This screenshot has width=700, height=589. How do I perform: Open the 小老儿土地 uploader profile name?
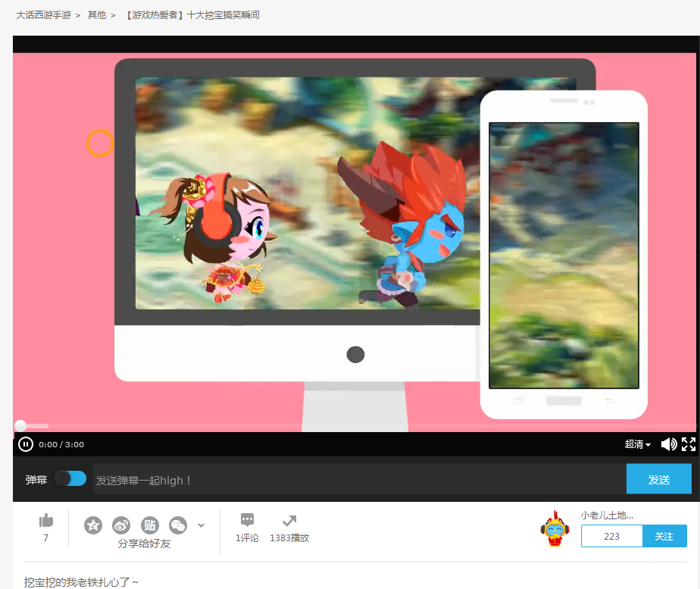607,515
